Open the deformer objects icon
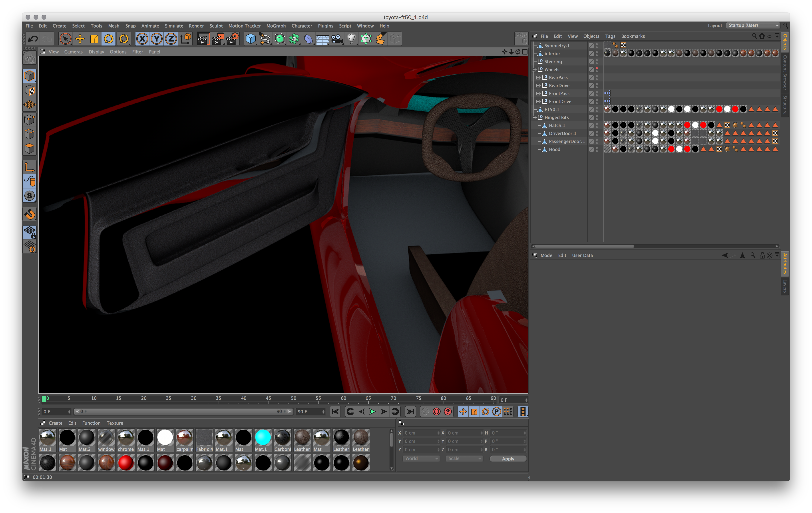 tap(308, 39)
